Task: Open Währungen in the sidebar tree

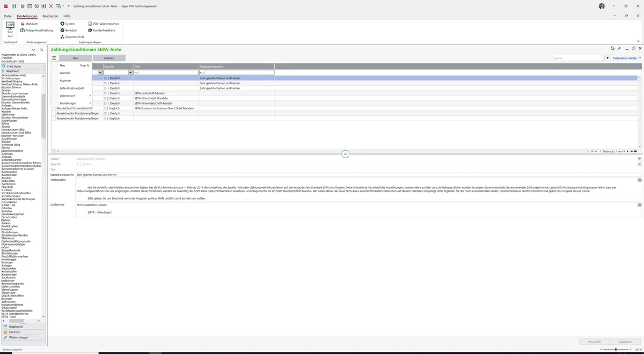Action: click(9, 301)
